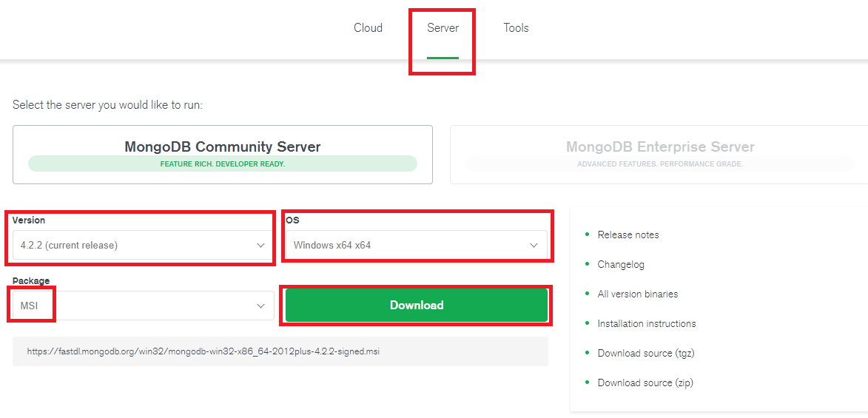Screen dimensions: 868x418
Task: Open the Package dropdown showing MSI
Action: 144,306
